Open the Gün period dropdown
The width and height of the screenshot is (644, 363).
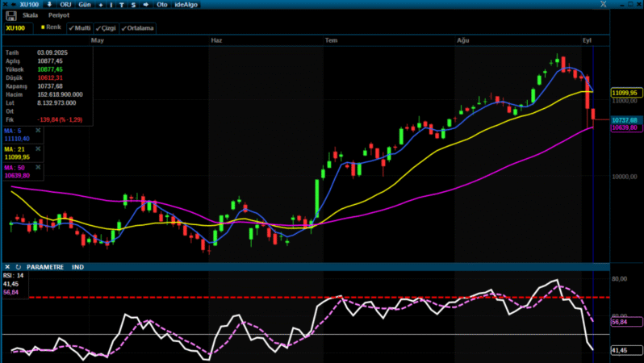pos(83,4)
